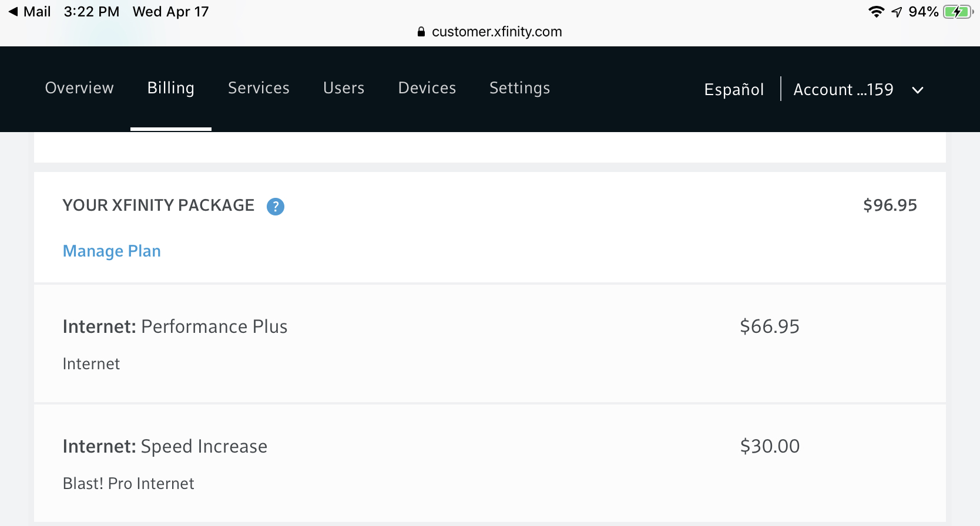Switch language to Español
980x526 pixels.
pyautogui.click(x=734, y=90)
